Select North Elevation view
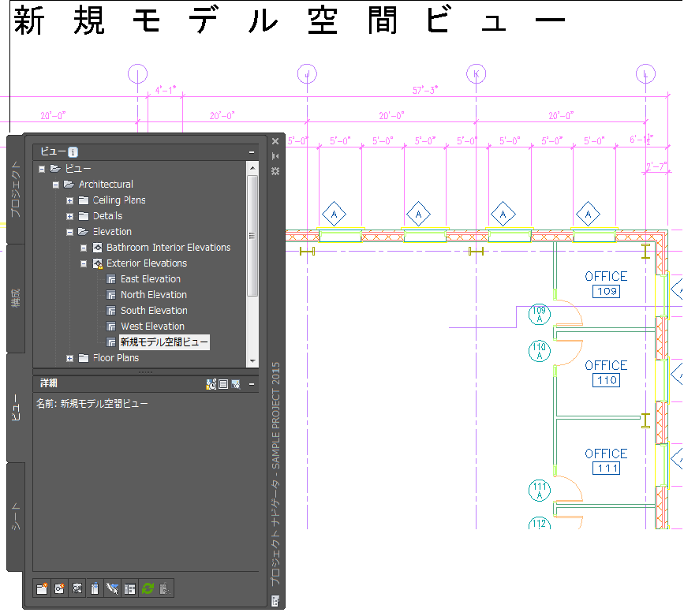Viewport: 684px width, 616px height. [154, 295]
